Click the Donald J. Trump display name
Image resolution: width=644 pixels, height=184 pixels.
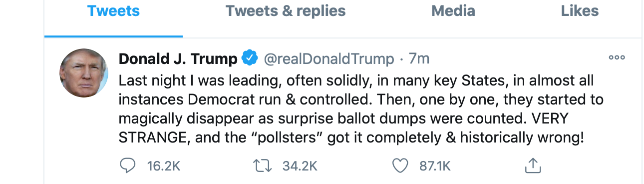(178, 59)
